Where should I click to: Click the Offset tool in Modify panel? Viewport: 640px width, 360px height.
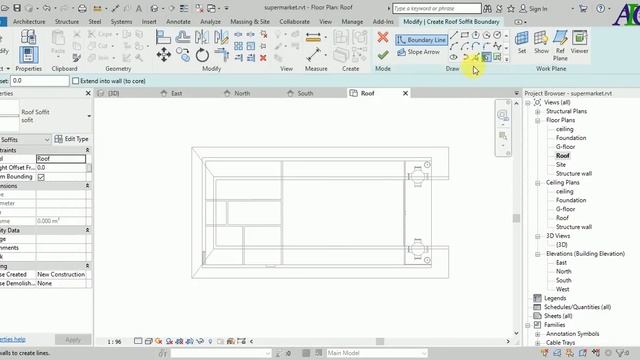(x=182, y=37)
